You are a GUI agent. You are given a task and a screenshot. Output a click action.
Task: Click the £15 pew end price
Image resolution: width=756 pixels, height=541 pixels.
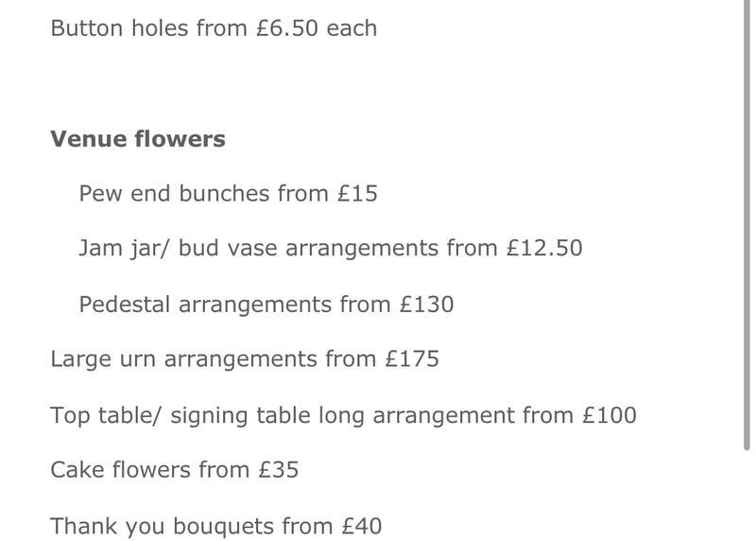[x=357, y=194]
